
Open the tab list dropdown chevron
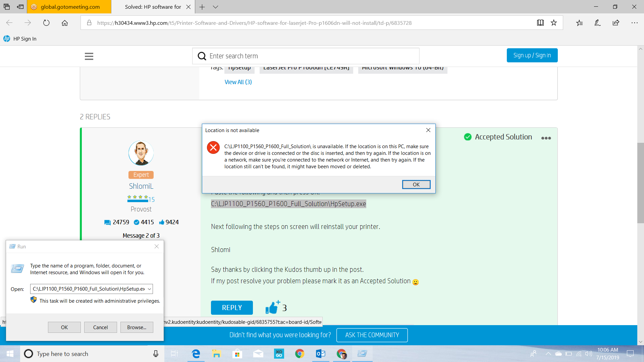[x=216, y=7]
